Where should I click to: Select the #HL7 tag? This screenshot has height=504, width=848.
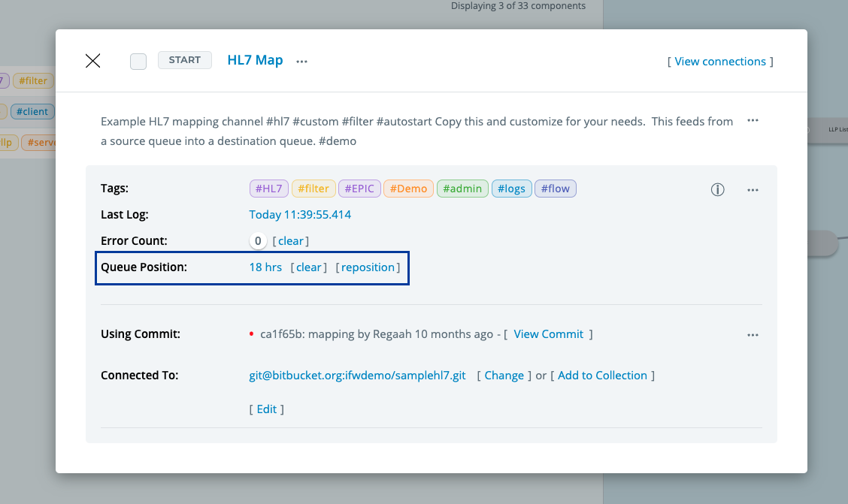coord(268,189)
